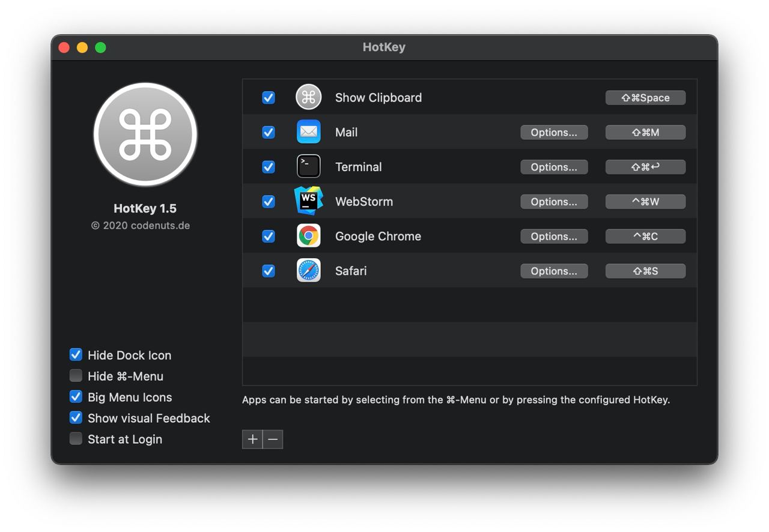Close the HotKey window
Screen dimensions: 769x532
[64, 47]
